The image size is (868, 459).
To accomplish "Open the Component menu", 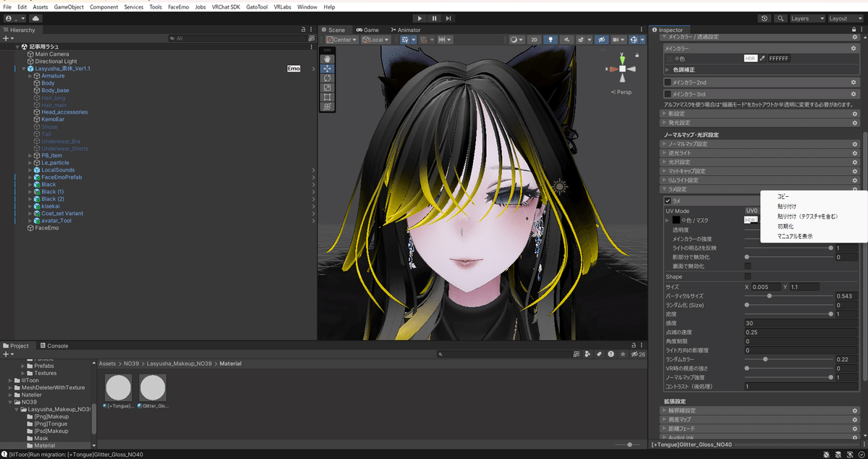I will click(x=104, y=7).
